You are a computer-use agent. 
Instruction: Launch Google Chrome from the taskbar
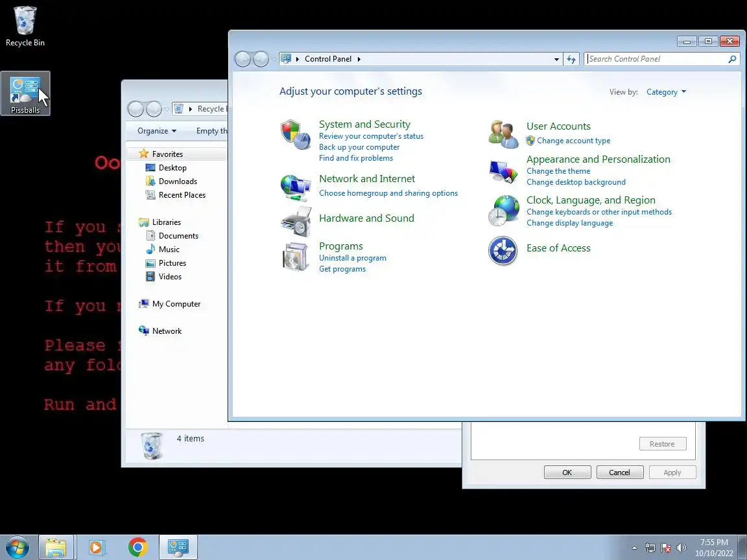(137, 548)
